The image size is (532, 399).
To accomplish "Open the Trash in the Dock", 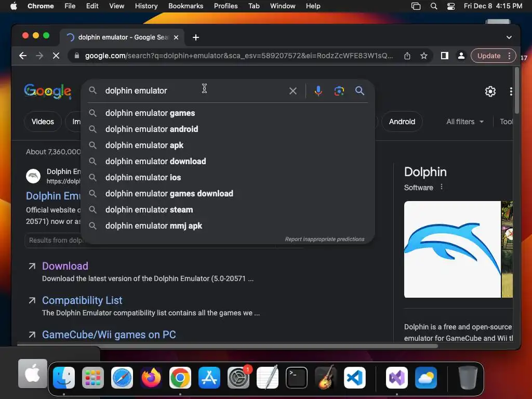I will coord(468,378).
